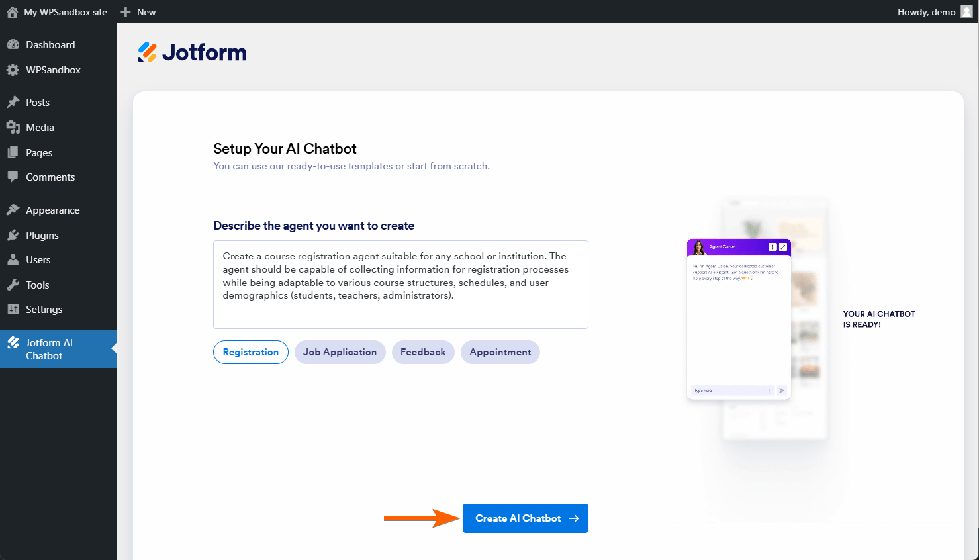Go to the Dashboard menu item
The width and height of the screenshot is (979, 560).
50,44
